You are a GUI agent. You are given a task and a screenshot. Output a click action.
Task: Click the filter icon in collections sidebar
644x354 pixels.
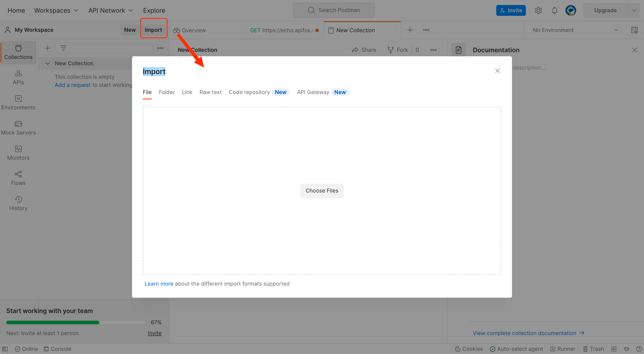[63, 48]
